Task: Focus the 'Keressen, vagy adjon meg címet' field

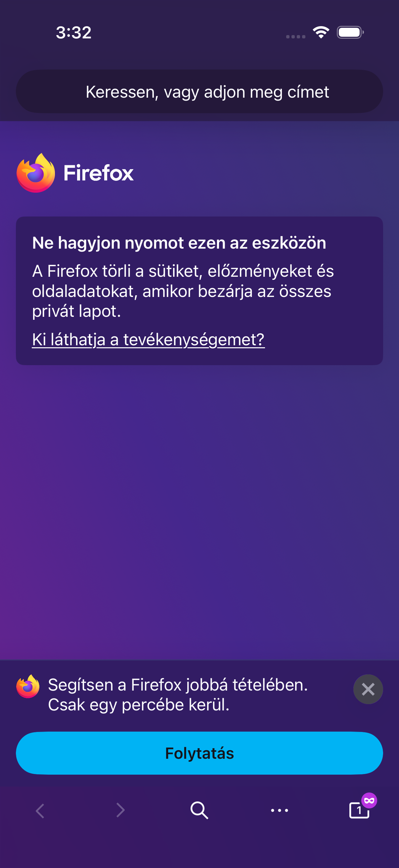Action: coord(199,92)
